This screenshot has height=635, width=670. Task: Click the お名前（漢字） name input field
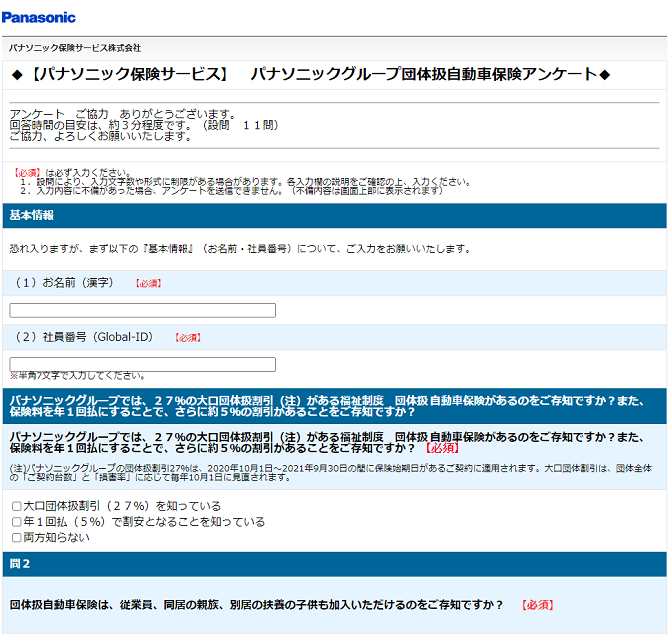pyautogui.click(x=142, y=310)
